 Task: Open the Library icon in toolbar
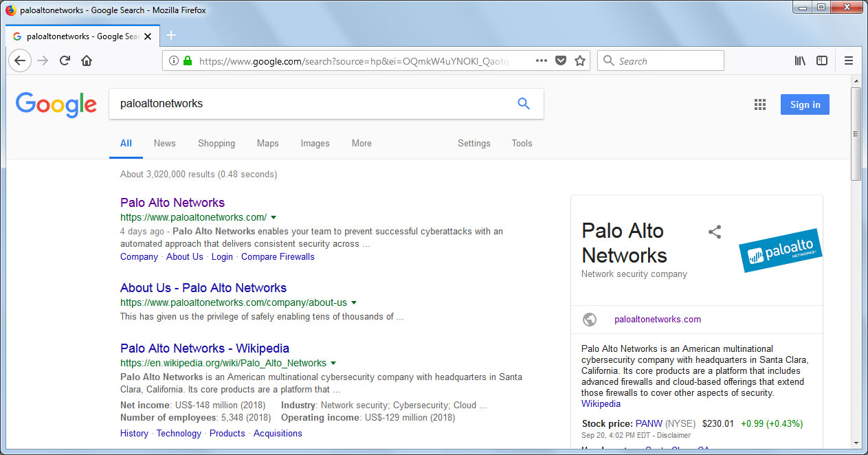pos(800,60)
